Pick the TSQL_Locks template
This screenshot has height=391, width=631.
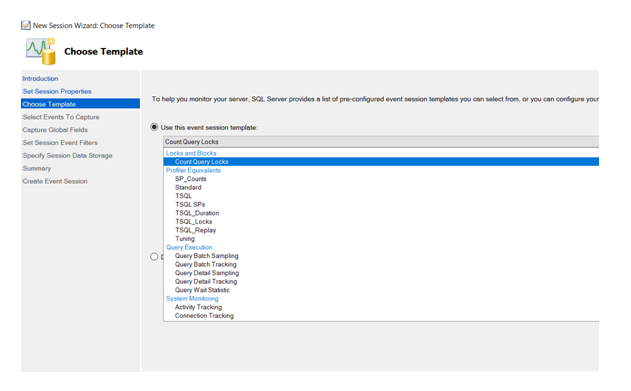(194, 222)
